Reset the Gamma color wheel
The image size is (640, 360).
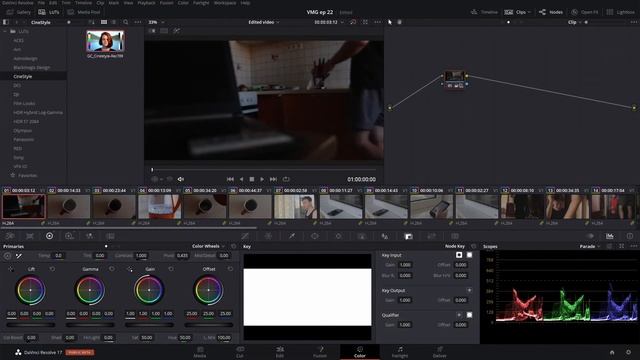point(112,269)
